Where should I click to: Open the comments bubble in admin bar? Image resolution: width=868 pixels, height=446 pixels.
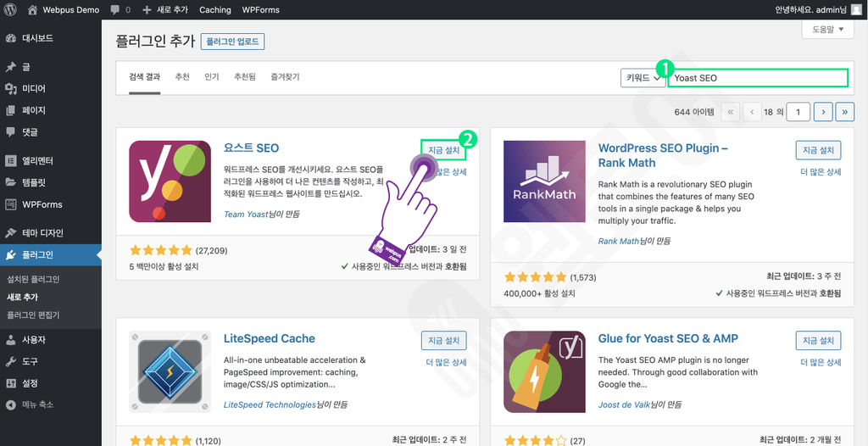[x=120, y=9]
